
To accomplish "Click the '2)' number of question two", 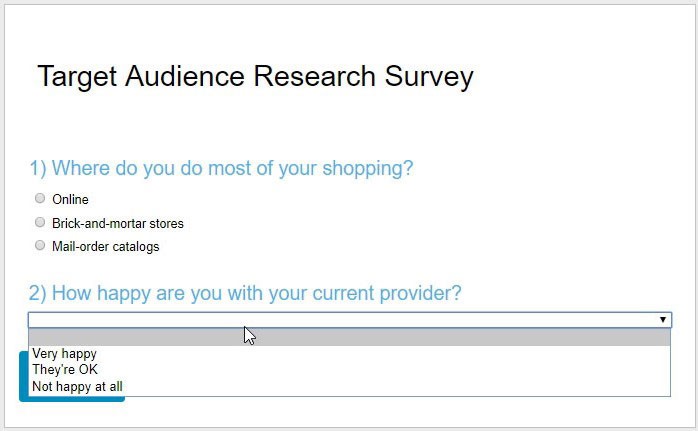I will click(x=37, y=294).
